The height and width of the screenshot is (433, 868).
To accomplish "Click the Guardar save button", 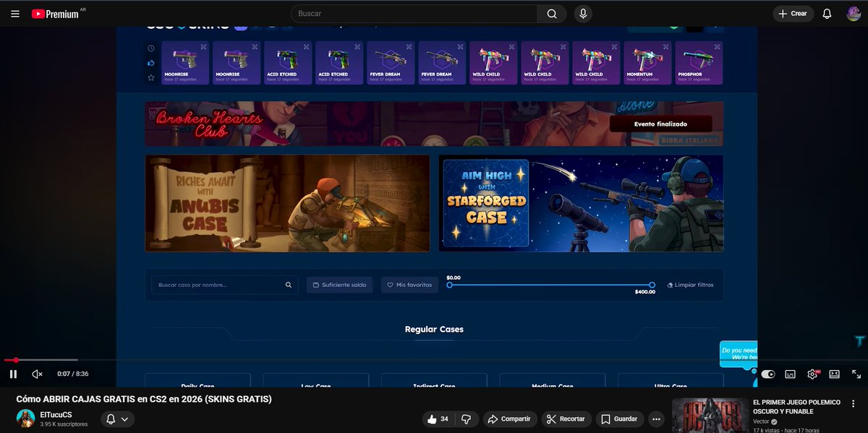I will pyautogui.click(x=619, y=419).
